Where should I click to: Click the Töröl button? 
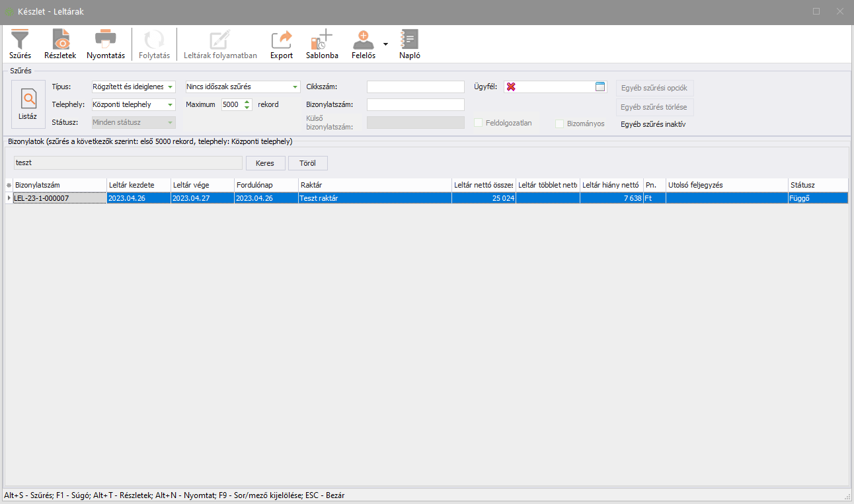[307, 163]
